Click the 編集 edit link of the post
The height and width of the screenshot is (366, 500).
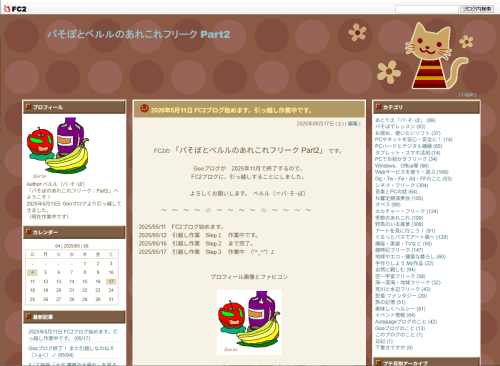[352, 124]
